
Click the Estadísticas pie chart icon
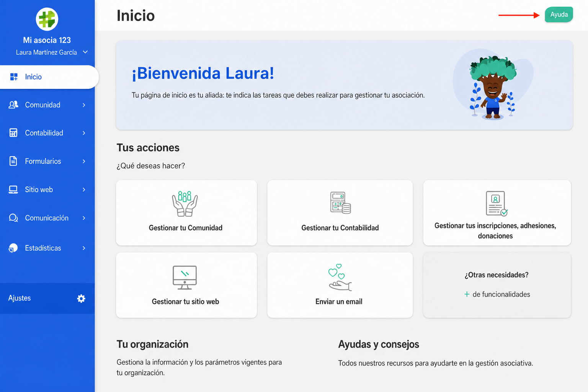click(x=13, y=248)
